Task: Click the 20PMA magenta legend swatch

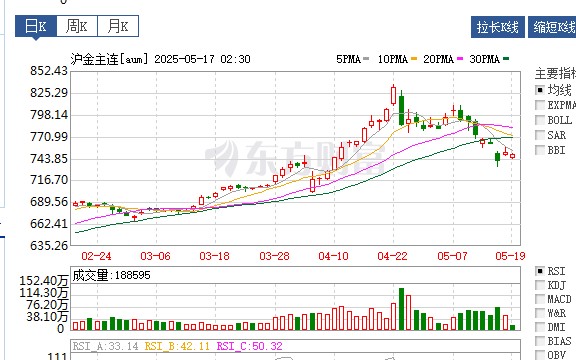Action: pyautogui.click(x=460, y=59)
